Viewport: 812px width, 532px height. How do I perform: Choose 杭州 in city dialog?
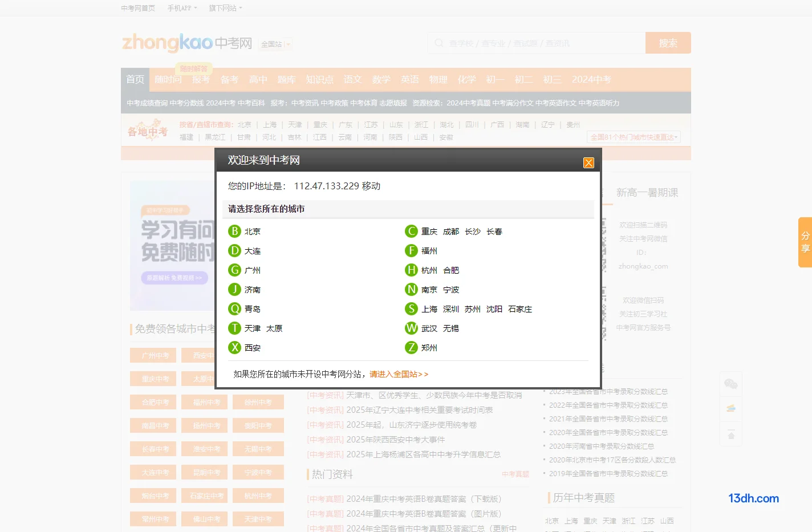[429, 270]
